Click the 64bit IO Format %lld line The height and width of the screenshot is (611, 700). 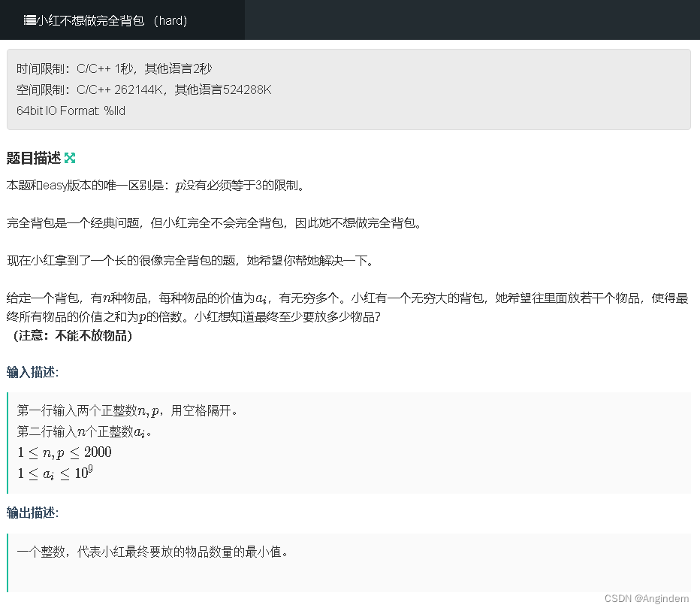71,110
